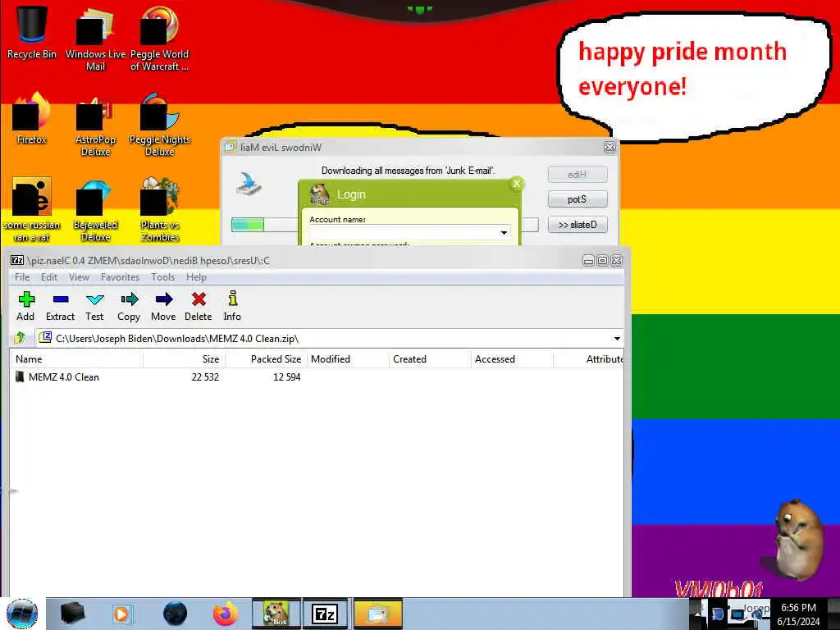Screen dimensions: 840x630
Task: Choose the Move toolbar icon
Action: pyautogui.click(x=163, y=306)
